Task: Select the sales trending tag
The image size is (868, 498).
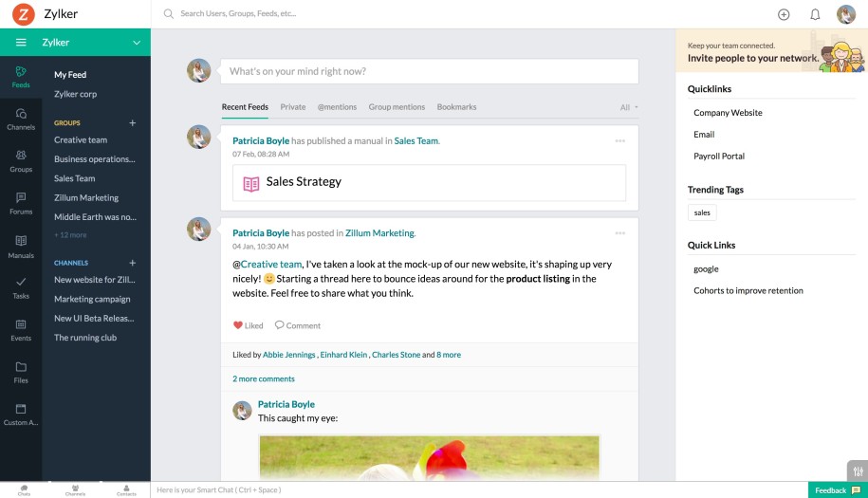Action: click(x=702, y=213)
